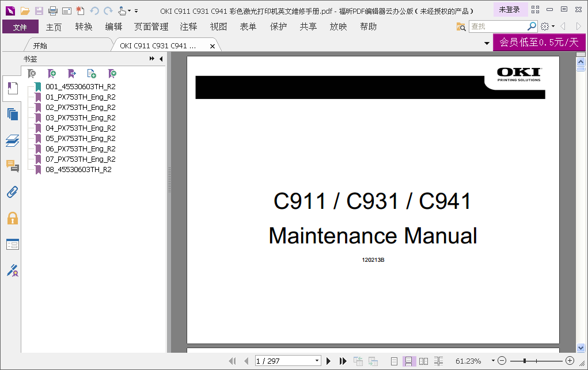This screenshot has height=370, width=588.
Task: Open the Comments panel in the sidebar
Action: [x=12, y=166]
